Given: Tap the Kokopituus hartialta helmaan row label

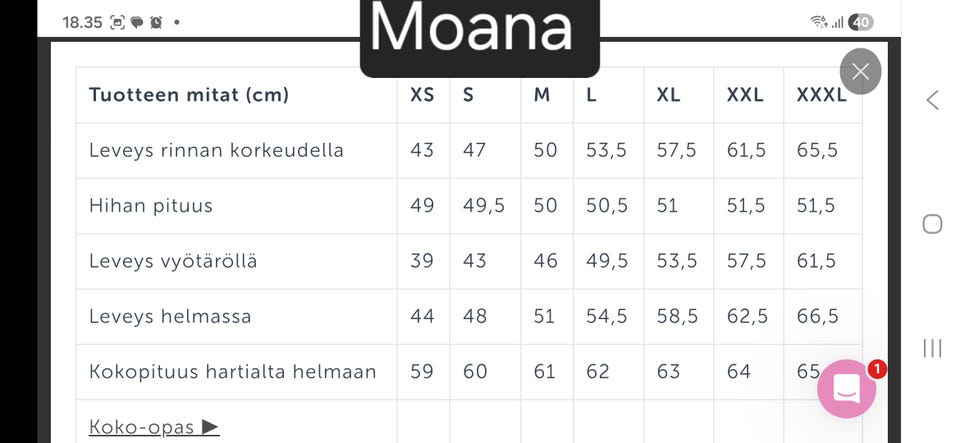Looking at the screenshot, I should [x=232, y=372].
